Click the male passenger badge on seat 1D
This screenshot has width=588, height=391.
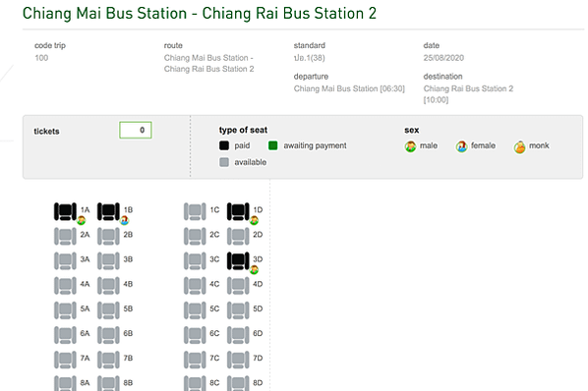pyautogui.click(x=255, y=220)
